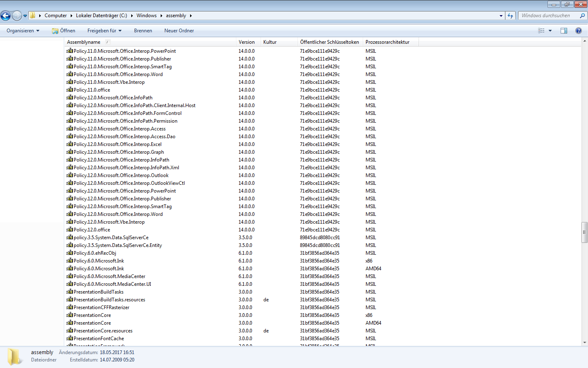Expand arrow after 'Computer' breadcrumb
588x368 pixels.
pyautogui.click(x=71, y=16)
